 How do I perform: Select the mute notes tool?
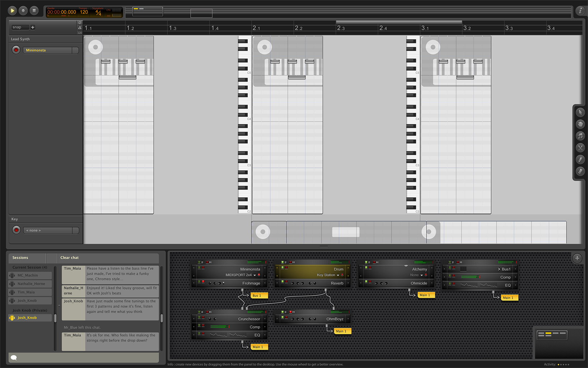click(x=580, y=136)
